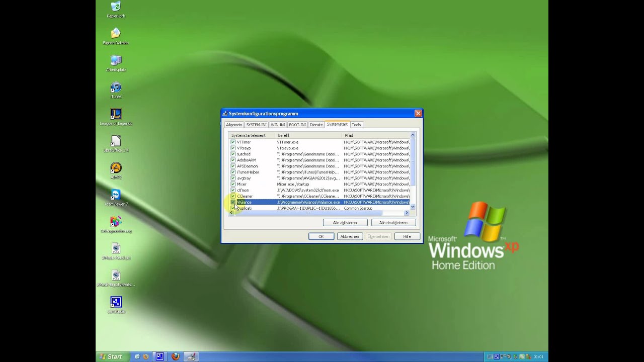
Task: Toggle the Mixer startup checkbox
Action: (233, 185)
